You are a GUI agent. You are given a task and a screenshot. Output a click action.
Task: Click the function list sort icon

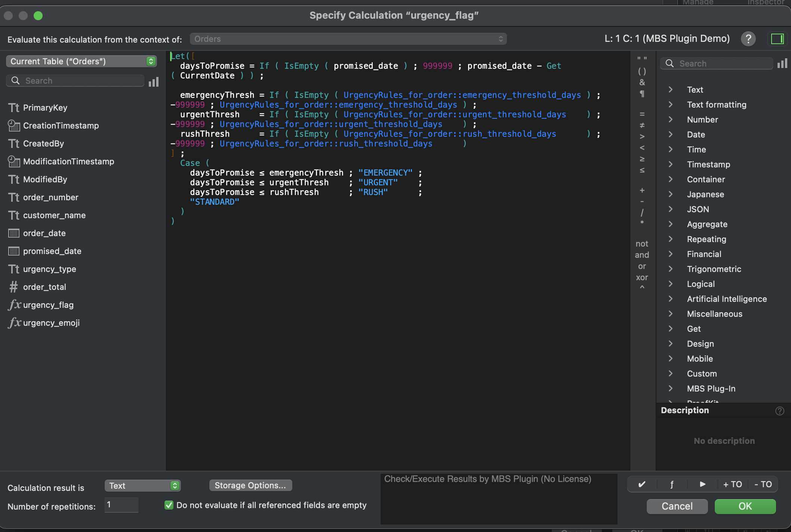pyautogui.click(x=782, y=64)
